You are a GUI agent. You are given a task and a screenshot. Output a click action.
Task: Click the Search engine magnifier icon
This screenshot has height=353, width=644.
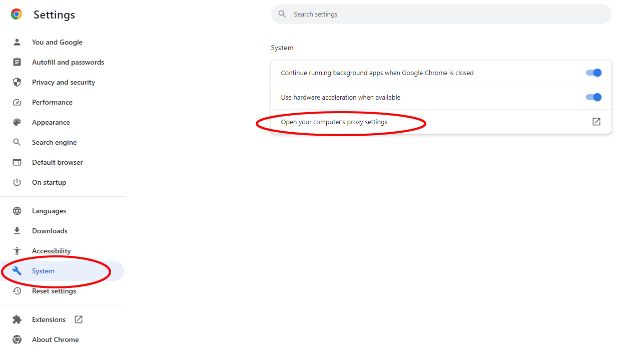[x=17, y=142]
